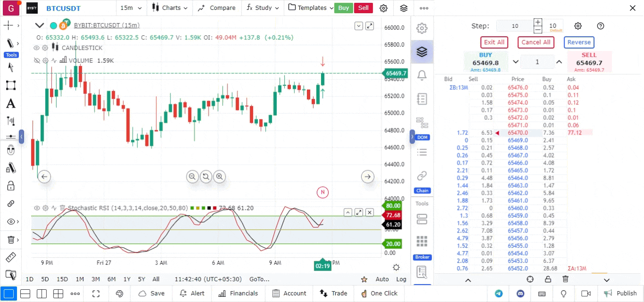
Task: Toggle visibility of the Candlestick series
Action: [x=36, y=48]
